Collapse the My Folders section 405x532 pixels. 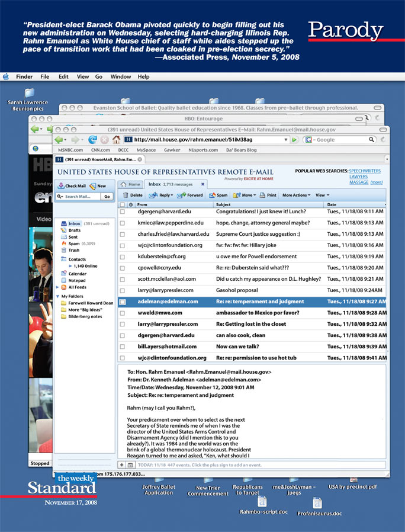tap(57, 296)
